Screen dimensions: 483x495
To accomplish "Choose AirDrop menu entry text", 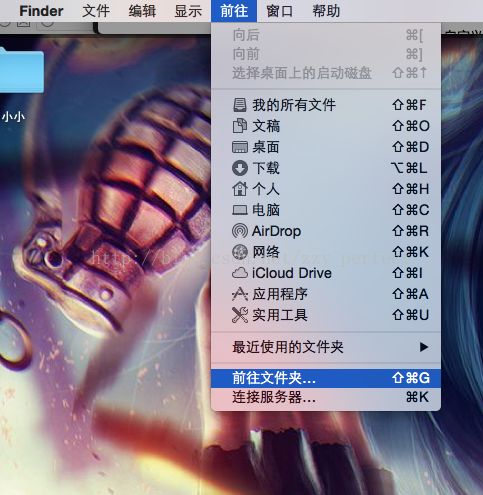I will [276, 231].
